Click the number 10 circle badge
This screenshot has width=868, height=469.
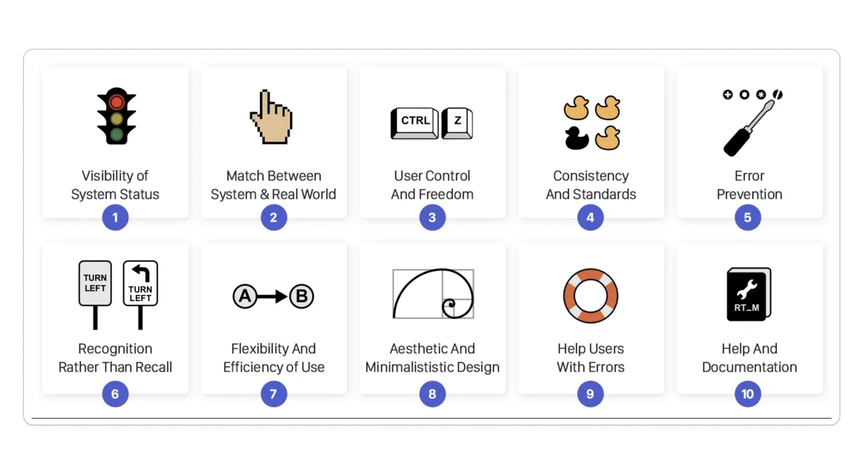748,394
